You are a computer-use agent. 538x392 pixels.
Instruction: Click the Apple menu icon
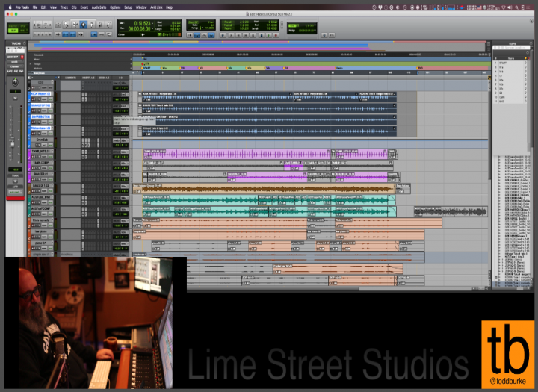point(10,7)
